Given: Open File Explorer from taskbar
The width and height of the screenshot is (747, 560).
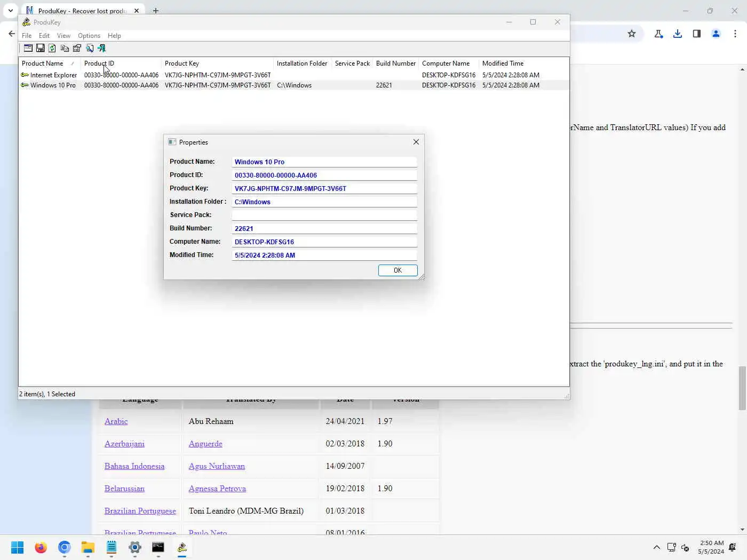Looking at the screenshot, I should click(88, 547).
